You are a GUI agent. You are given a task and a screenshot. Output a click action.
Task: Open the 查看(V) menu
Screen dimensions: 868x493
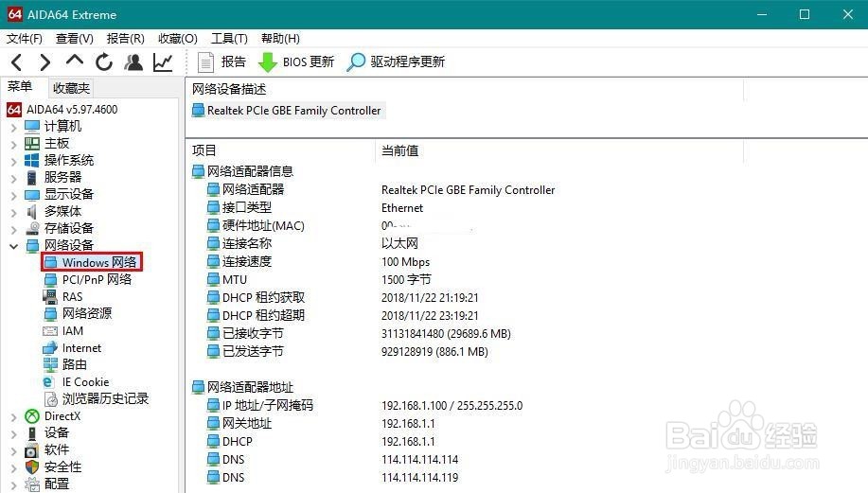click(74, 38)
